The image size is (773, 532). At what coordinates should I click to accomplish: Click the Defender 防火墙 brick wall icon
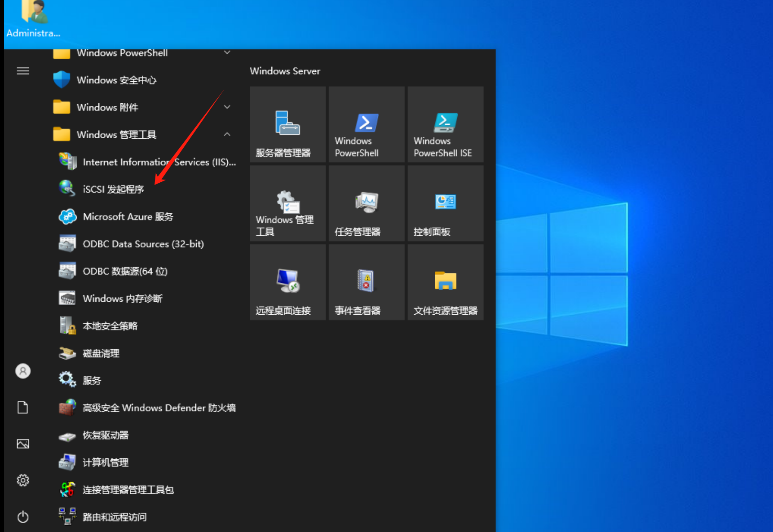pos(67,408)
